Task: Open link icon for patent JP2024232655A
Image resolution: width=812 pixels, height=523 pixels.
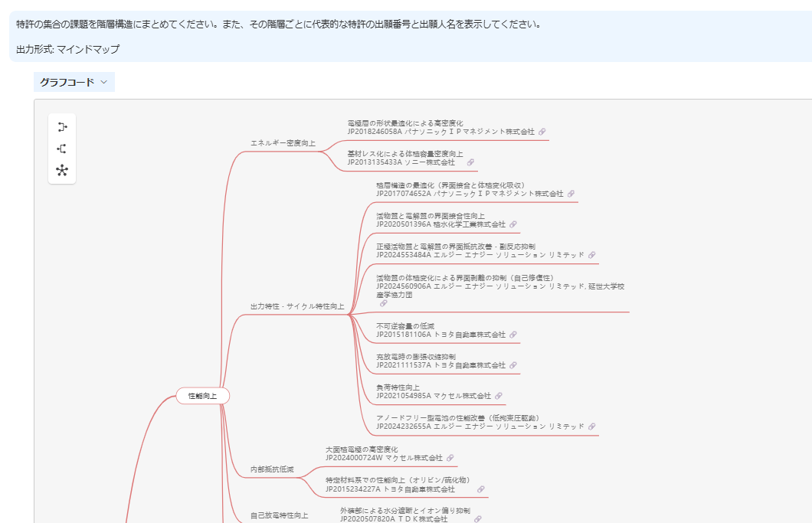Action: [591, 426]
